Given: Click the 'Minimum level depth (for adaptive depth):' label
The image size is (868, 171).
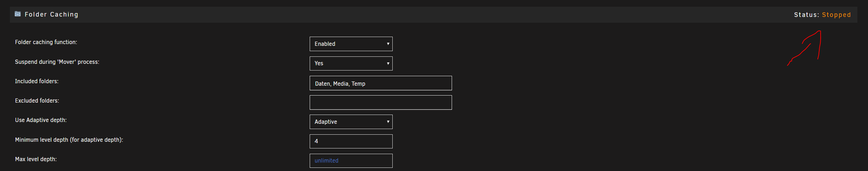Looking at the screenshot, I should (x=69, y=140).
